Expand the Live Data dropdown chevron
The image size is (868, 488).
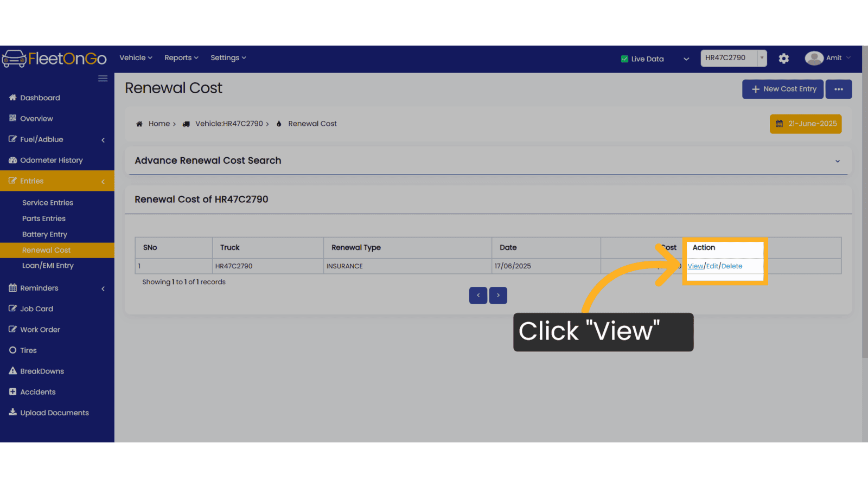click(x=686, y=59)
